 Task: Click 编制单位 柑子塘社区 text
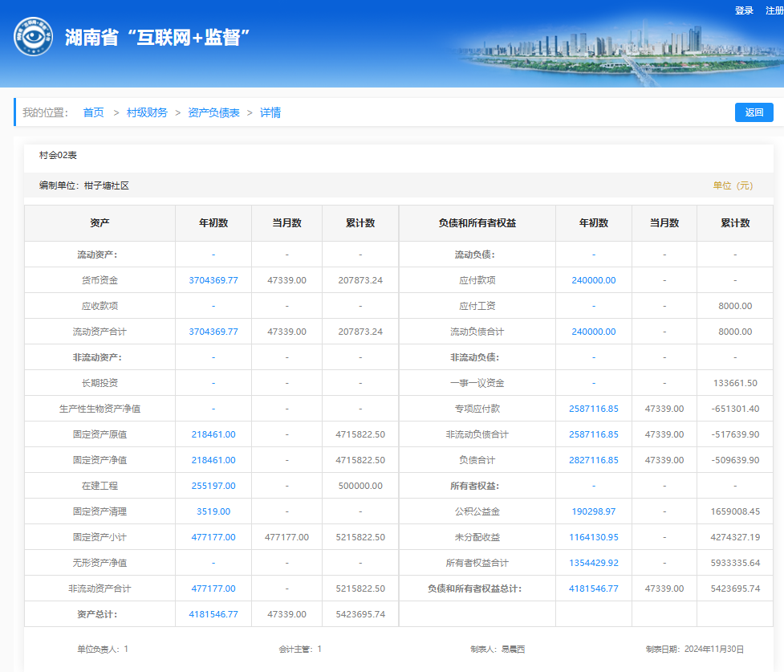[x=84, y=185]
